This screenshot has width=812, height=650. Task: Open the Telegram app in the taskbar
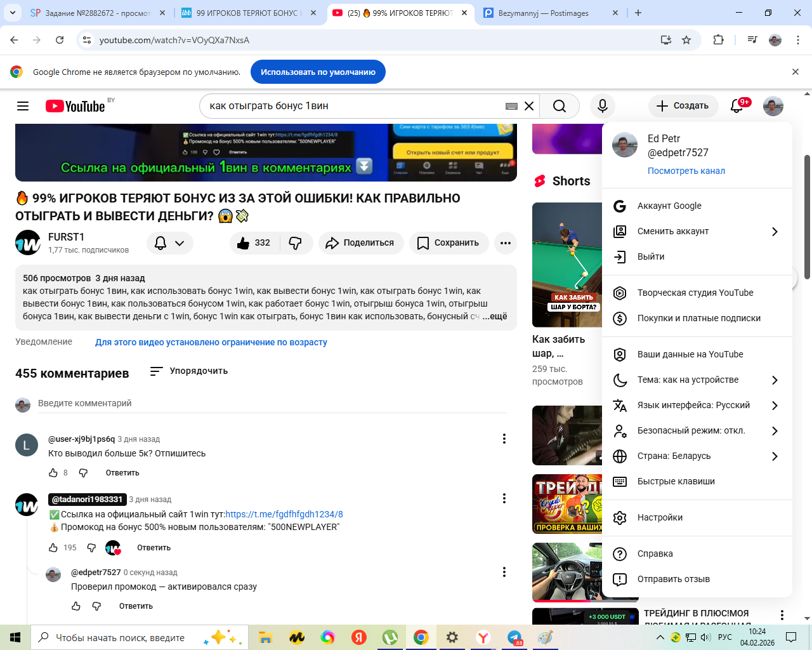click(x=514, y=637)
